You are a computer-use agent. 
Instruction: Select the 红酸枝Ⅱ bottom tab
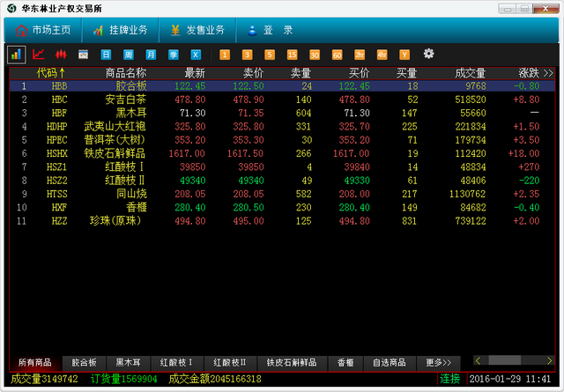[x=230, y=363]
